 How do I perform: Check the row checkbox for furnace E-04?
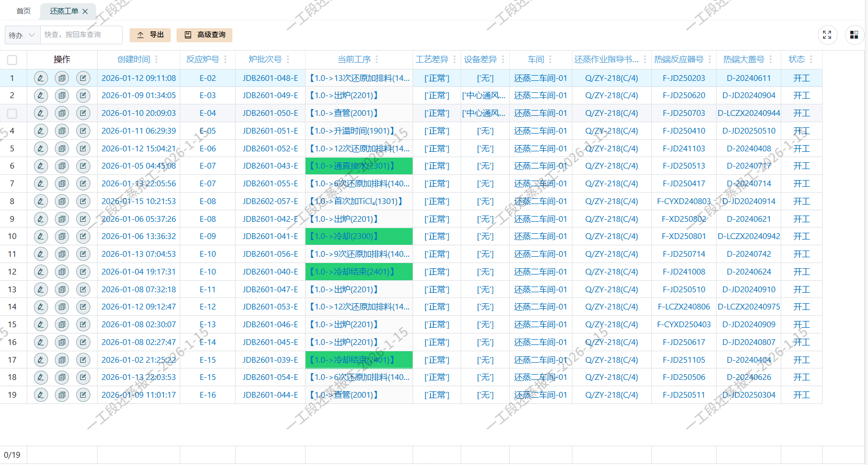pos(12,113)
